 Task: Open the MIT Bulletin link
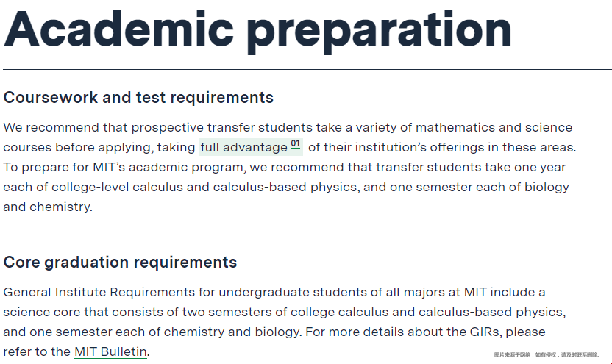pos(111,351)
